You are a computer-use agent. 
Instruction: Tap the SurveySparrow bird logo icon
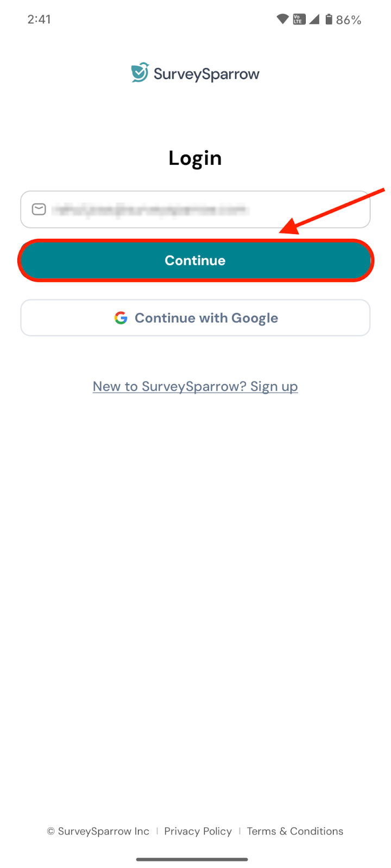(140, 73)
